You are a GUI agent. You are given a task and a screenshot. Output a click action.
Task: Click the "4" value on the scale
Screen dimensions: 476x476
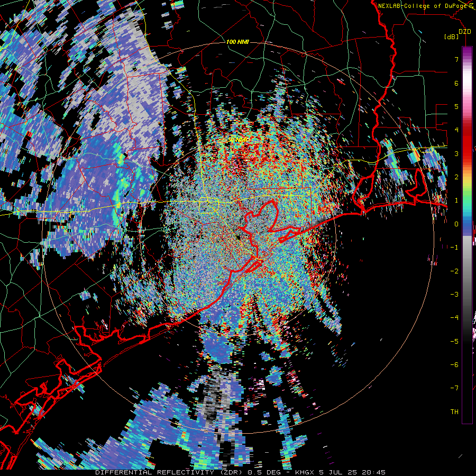456,130
